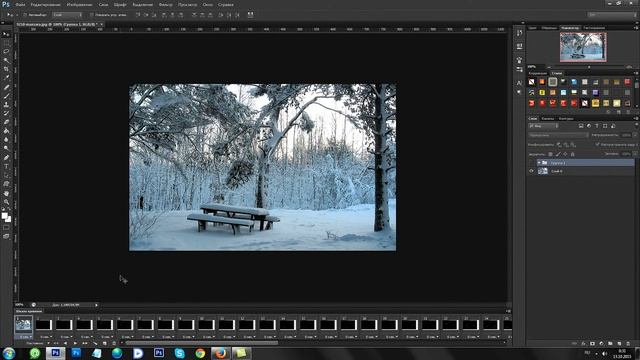Select animation frame 2 thumbnail
This screenshot has height=360, width=640.
coord(44,324)
